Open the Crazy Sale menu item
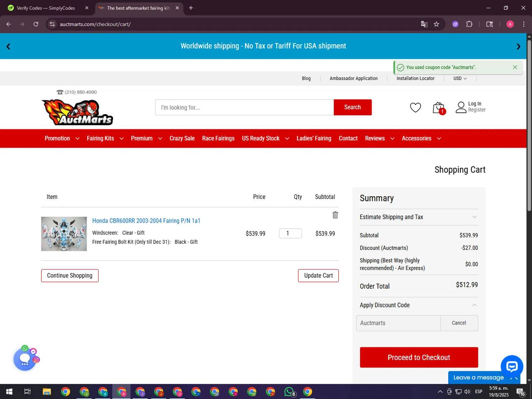Viewport: 532px width, 399px height. [x=182, y=138]
